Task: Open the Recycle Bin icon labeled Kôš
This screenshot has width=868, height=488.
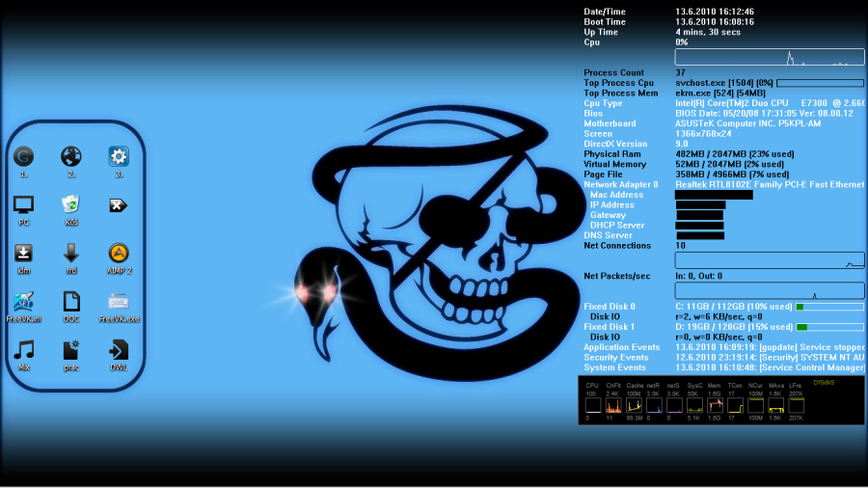Action: (71, 204)
